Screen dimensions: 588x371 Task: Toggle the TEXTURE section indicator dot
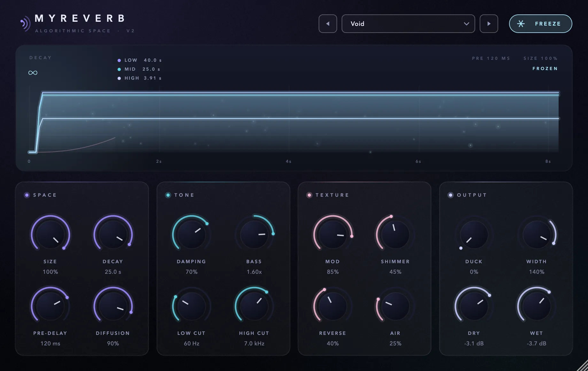309,195
